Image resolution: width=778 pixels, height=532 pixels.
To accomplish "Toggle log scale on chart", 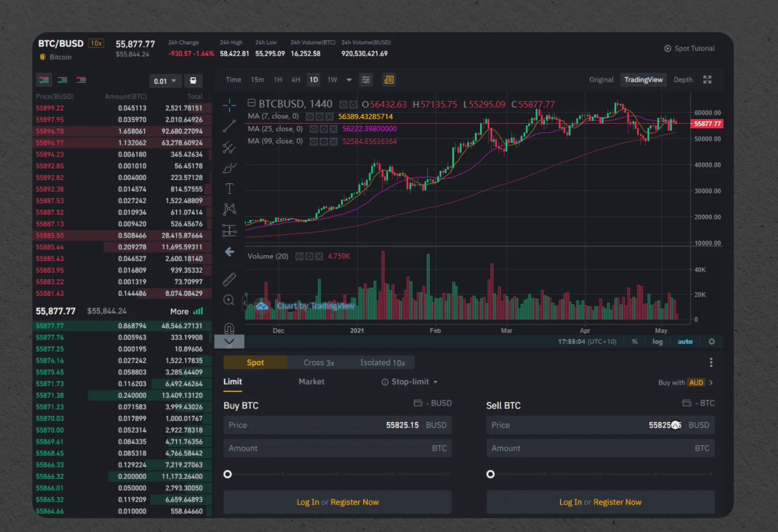I will coord(657,342).
